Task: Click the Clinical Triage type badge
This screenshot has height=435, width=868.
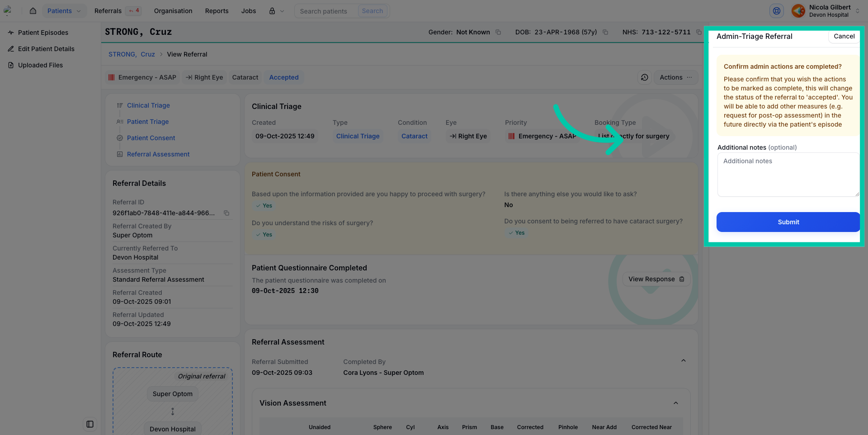Action: [x=358, y=136]
